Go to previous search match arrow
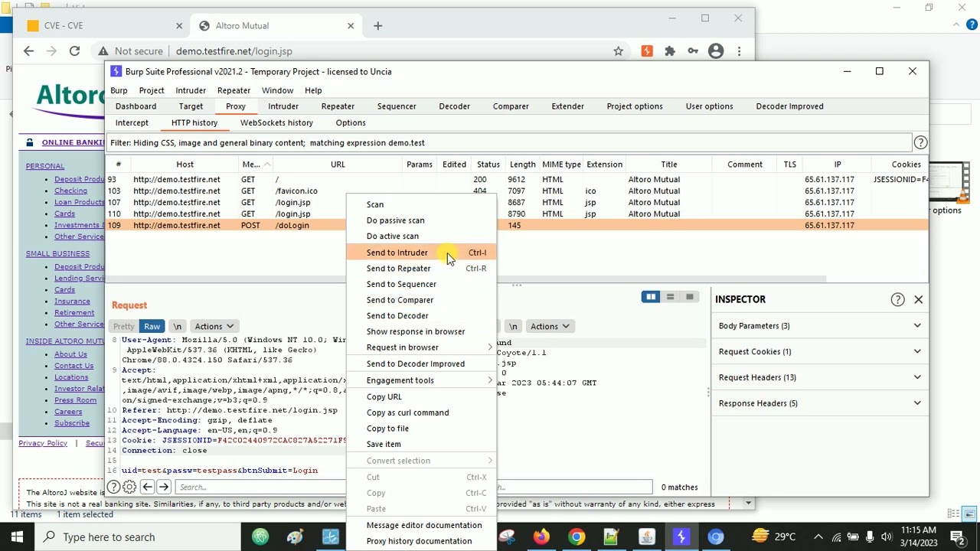 tap(147, 487)
